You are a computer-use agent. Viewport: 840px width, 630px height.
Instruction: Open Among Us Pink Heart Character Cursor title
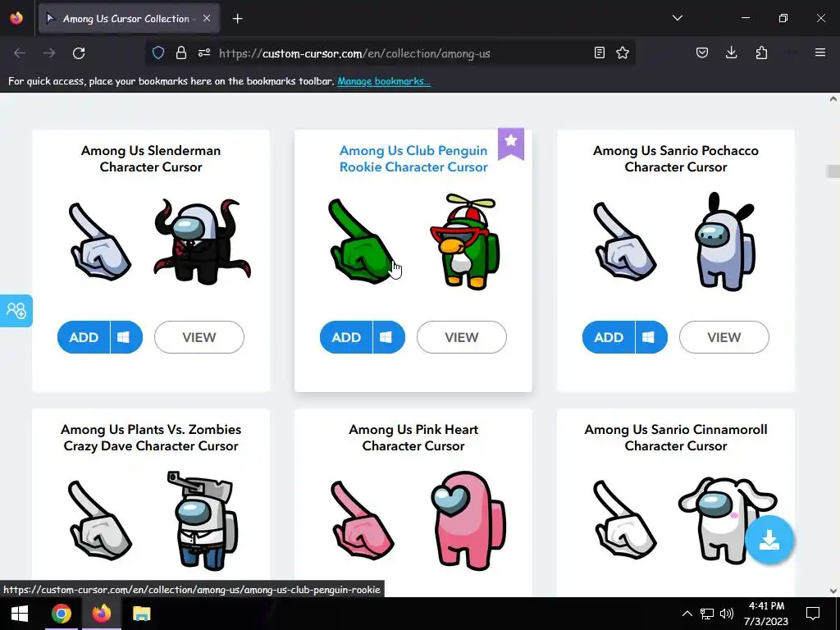click(x=413, y=438)
